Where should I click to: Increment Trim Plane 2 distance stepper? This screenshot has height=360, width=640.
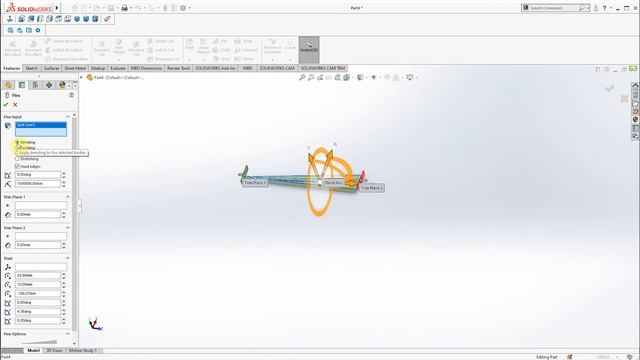(x=64, y=243)
